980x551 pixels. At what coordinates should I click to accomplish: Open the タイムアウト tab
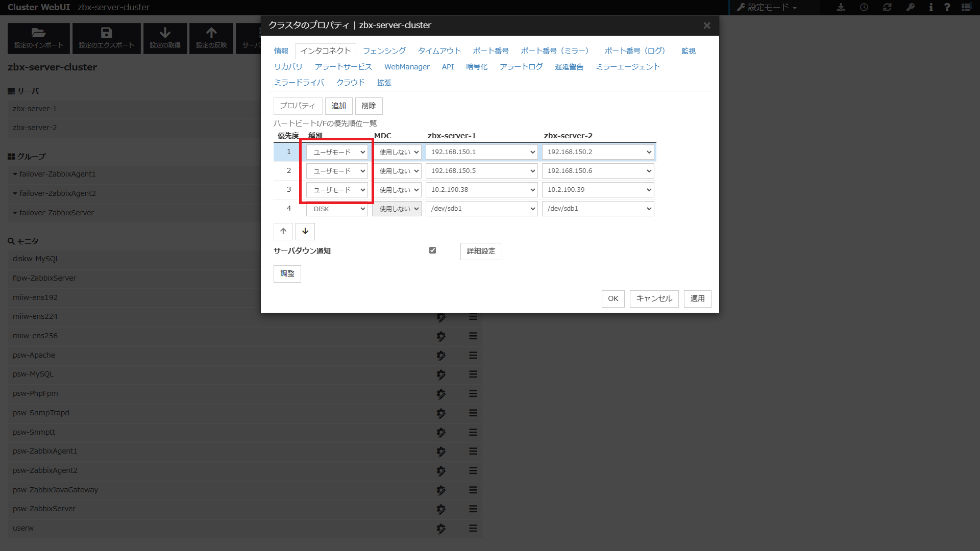click(439, 51)
